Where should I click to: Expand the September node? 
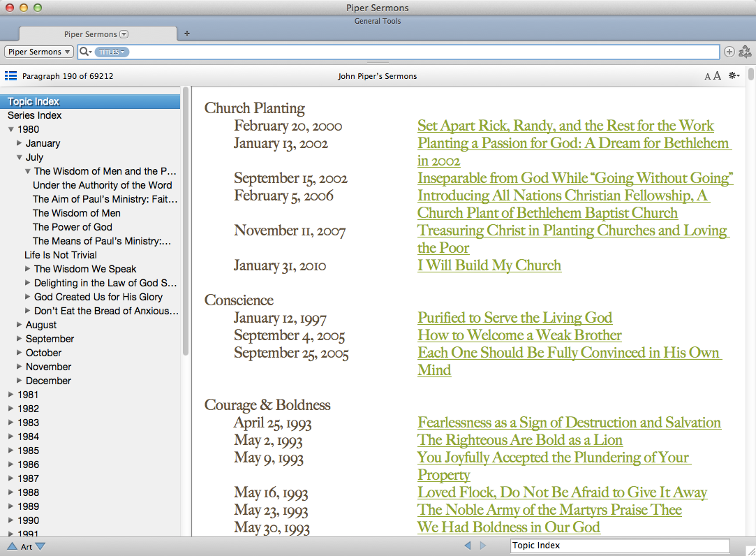click(x=20, y=338)
